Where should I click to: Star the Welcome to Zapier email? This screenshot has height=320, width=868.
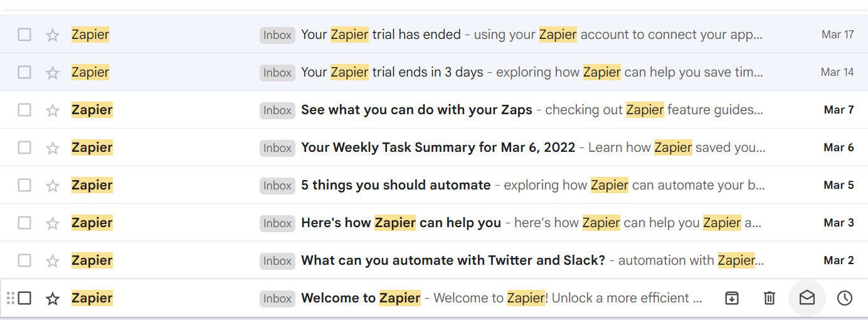click(53, 299)
